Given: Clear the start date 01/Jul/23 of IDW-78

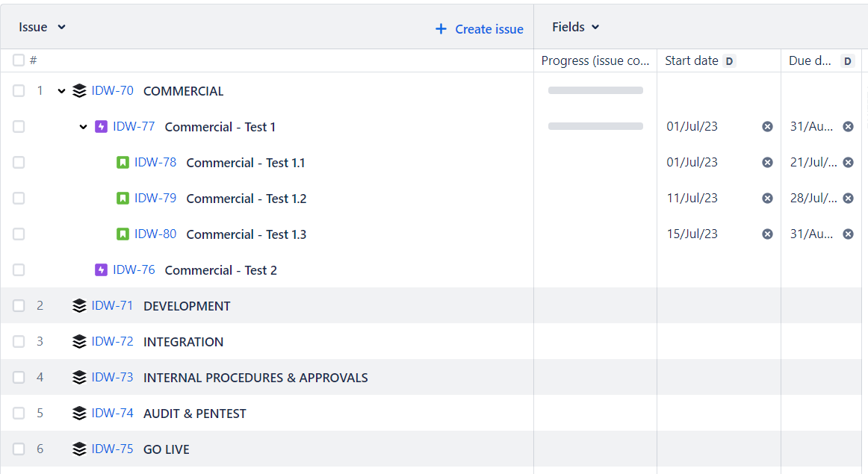Looking at the screenshot, I should 767,163.
